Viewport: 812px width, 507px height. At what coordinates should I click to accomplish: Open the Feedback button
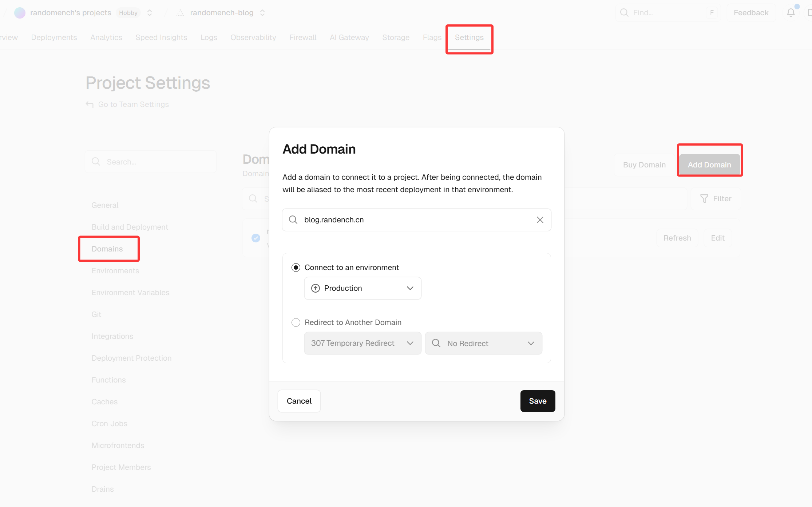pyautogui.click(x=751, y=13)
